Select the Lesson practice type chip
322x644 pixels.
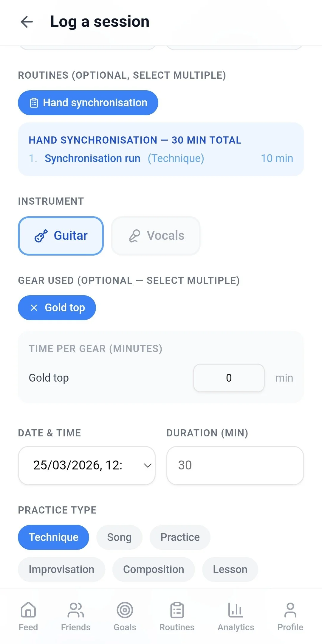click(230, 570)
